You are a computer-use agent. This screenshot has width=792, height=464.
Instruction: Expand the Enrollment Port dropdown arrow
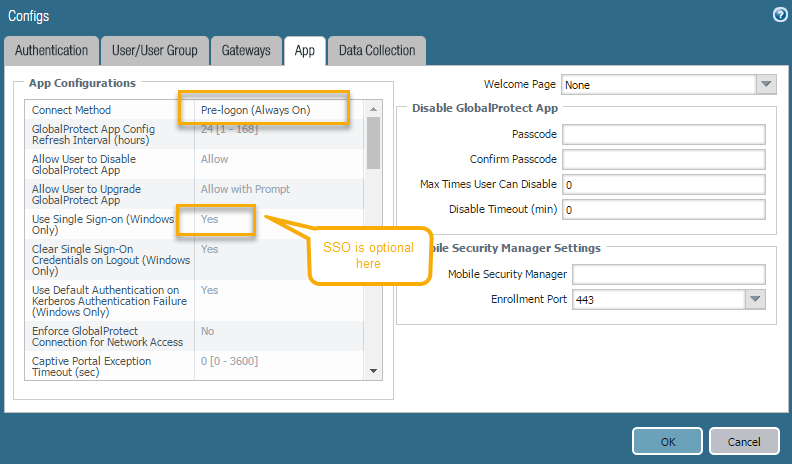pos(755,299)
